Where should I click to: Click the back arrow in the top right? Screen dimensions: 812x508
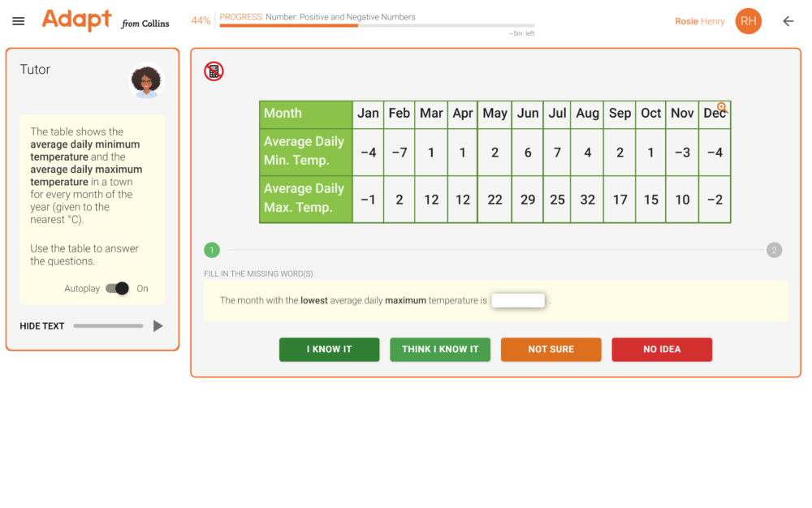(x=788, y=21)
